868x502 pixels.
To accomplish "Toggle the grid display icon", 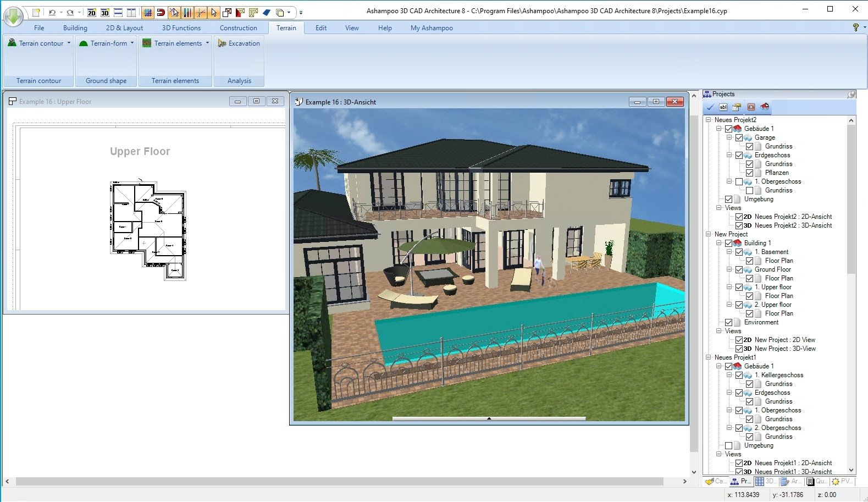I will pos(147,12).
